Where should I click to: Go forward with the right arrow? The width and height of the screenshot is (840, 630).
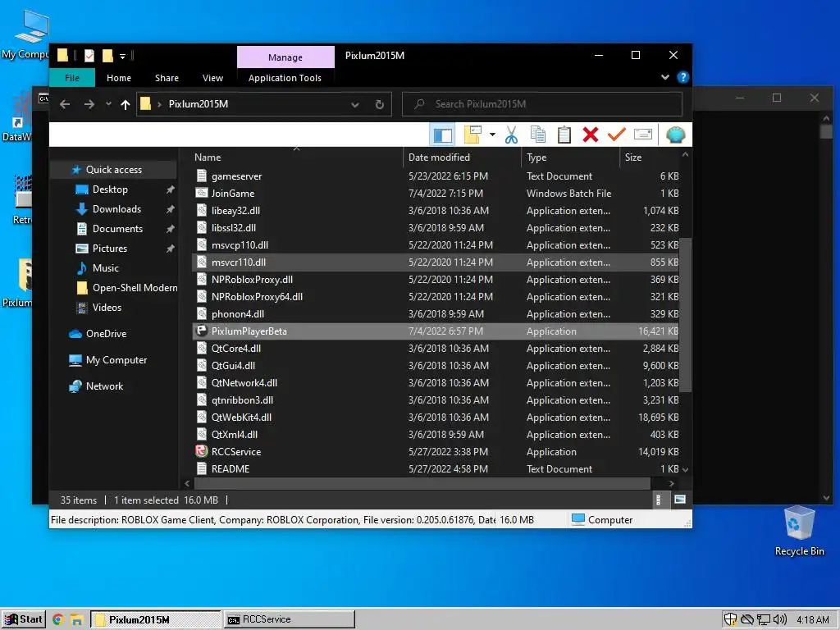(x=89, y=104)
